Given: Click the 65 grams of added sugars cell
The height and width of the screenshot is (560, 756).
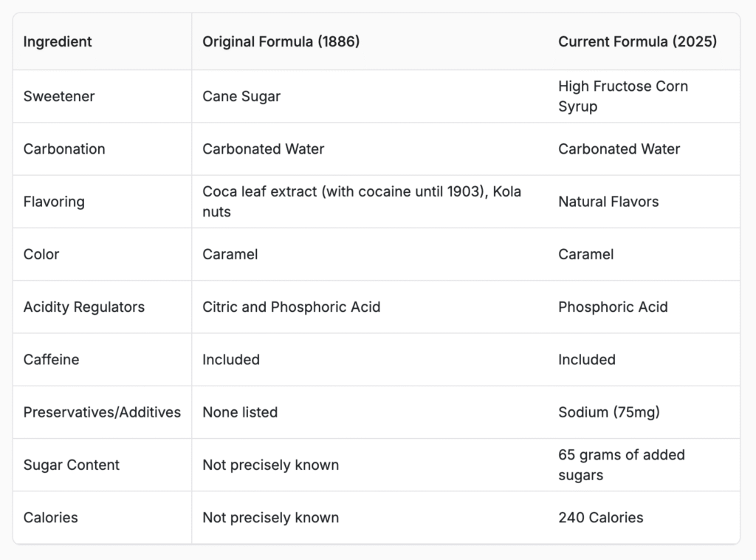Looking at the screenshot, I should (x=622, y=465).
